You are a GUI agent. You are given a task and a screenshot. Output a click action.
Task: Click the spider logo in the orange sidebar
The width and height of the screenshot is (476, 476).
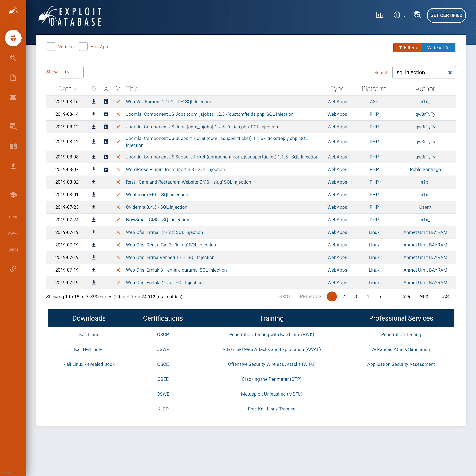click(x=13, y=11)
